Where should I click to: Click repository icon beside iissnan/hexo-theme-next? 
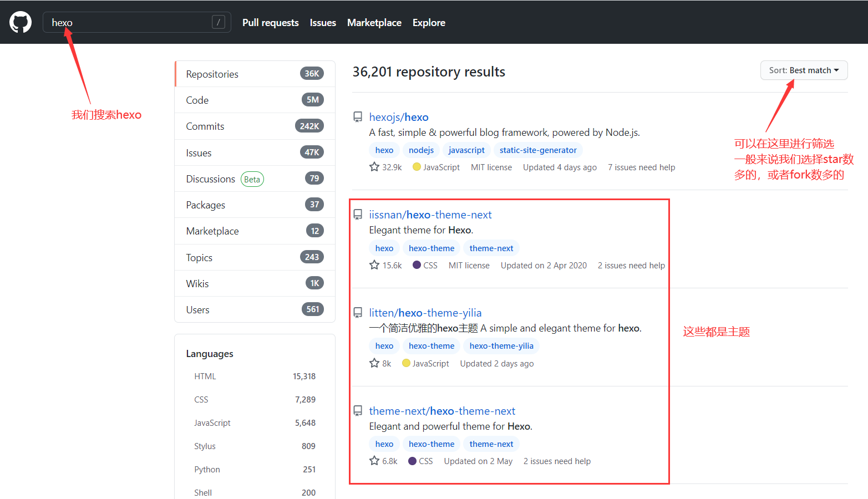pos(358,215)
